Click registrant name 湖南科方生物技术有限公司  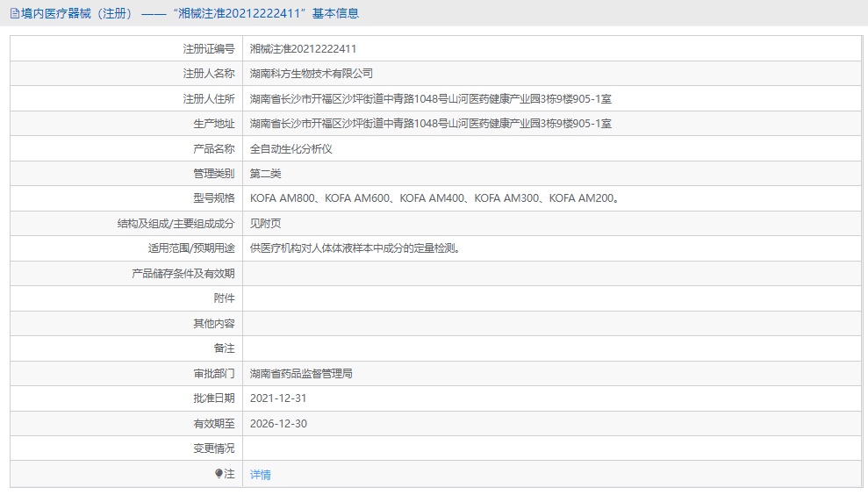coord(312,74)
